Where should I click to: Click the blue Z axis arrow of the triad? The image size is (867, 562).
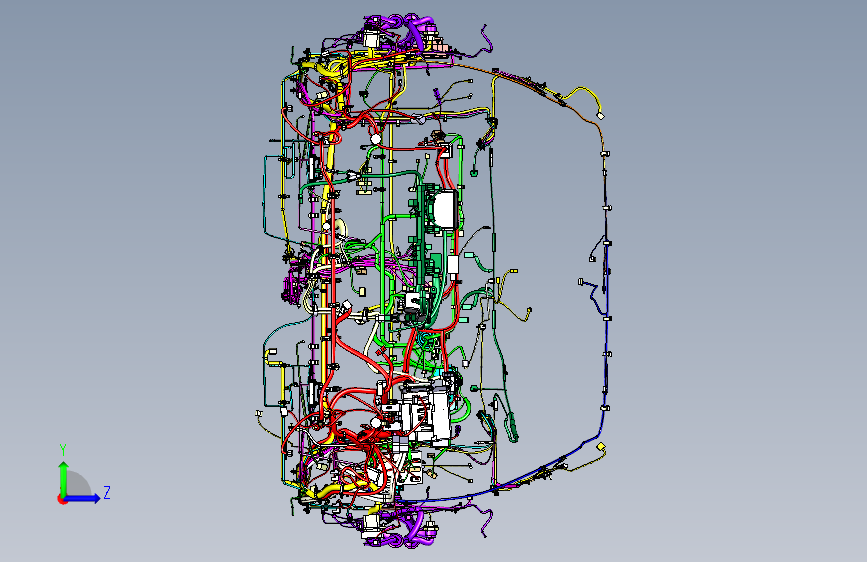[83, 498]
